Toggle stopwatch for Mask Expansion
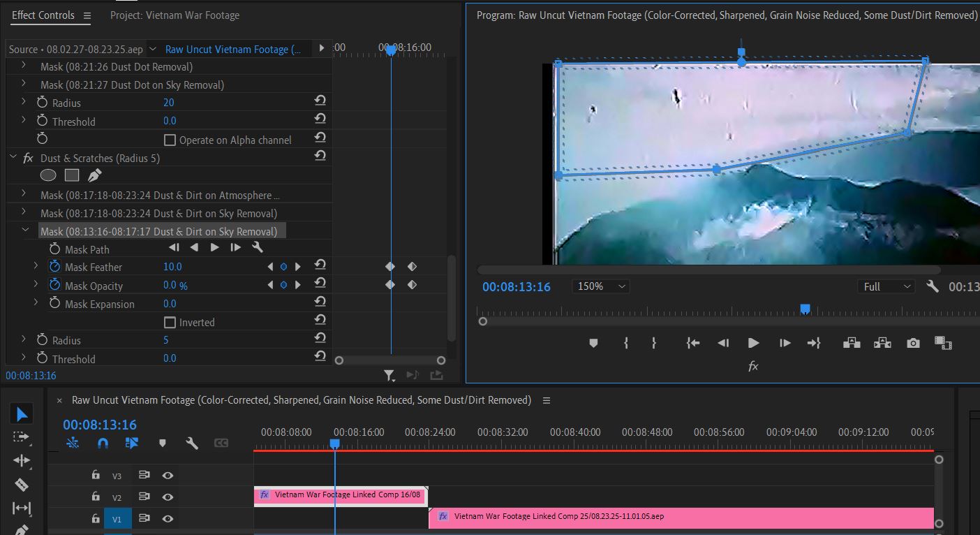980x535 pixels. [54, 303]
